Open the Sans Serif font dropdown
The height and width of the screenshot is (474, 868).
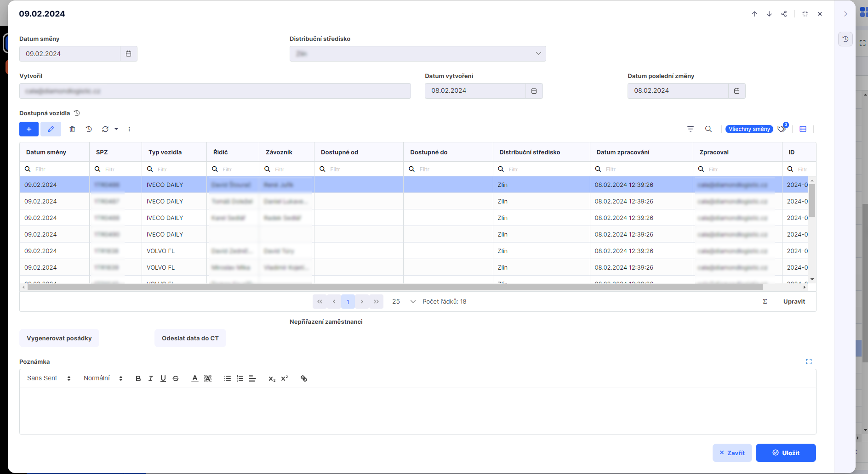[49, 378]
